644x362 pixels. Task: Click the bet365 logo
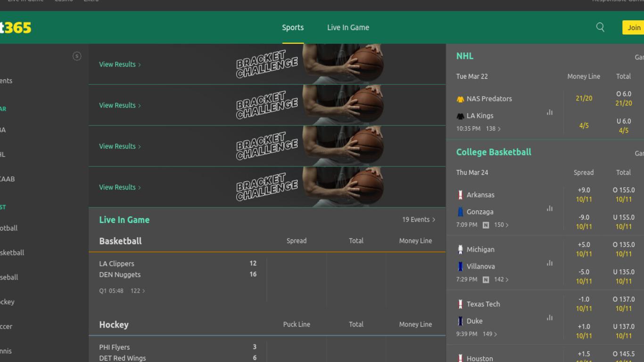[16, 28]
